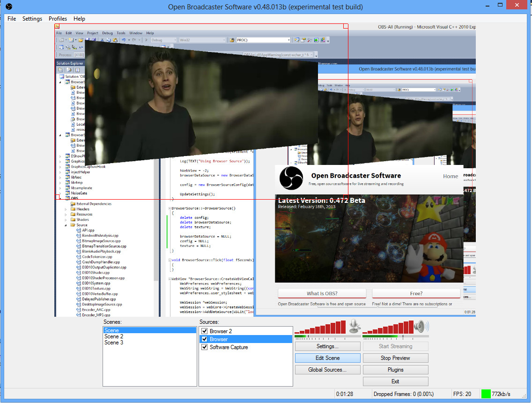Click the What Is OBS? button on the website
The height and width of the screenshot is (403, 532).
point(322,293)
